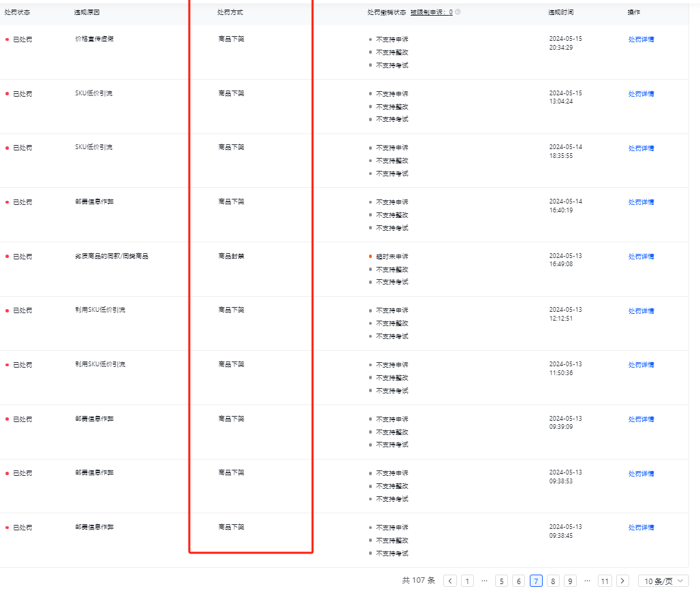Screen dimensions: 700x595
Task: Click the 超时未申诉 status in 商品封禁 row
Action: coord(392,257)
